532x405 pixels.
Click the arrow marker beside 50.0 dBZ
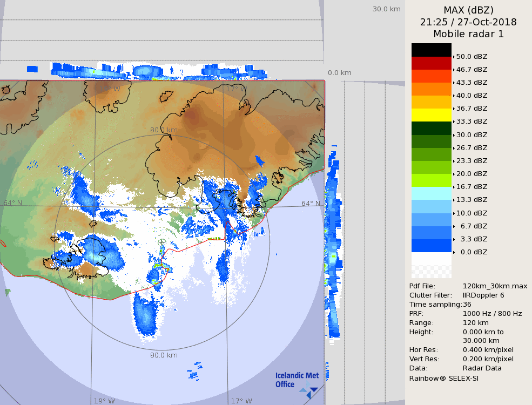(454, 56)
